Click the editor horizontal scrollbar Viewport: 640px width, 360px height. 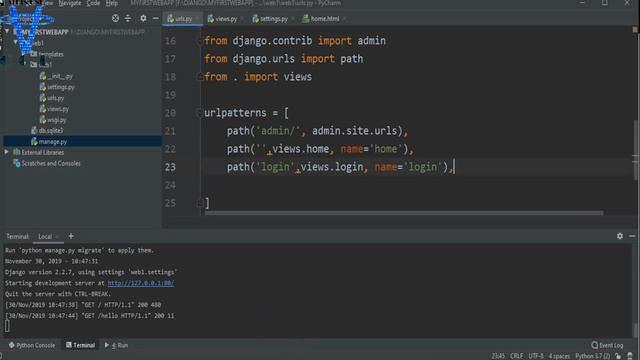coord(404,213)
